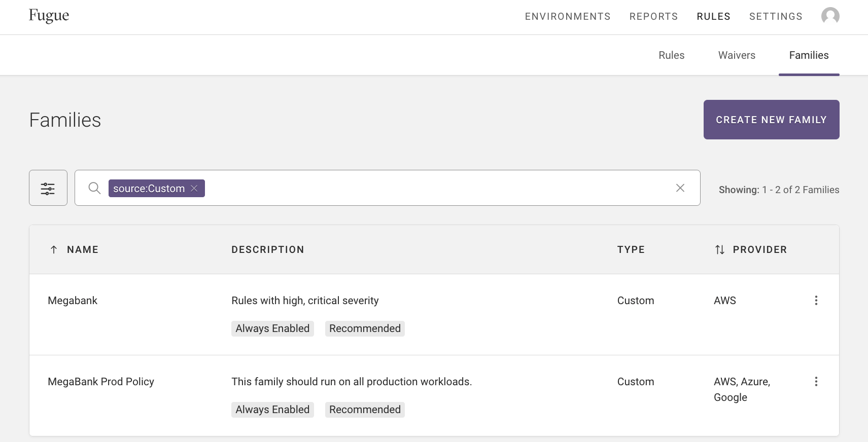Click the Description column header

click(268, 249)
